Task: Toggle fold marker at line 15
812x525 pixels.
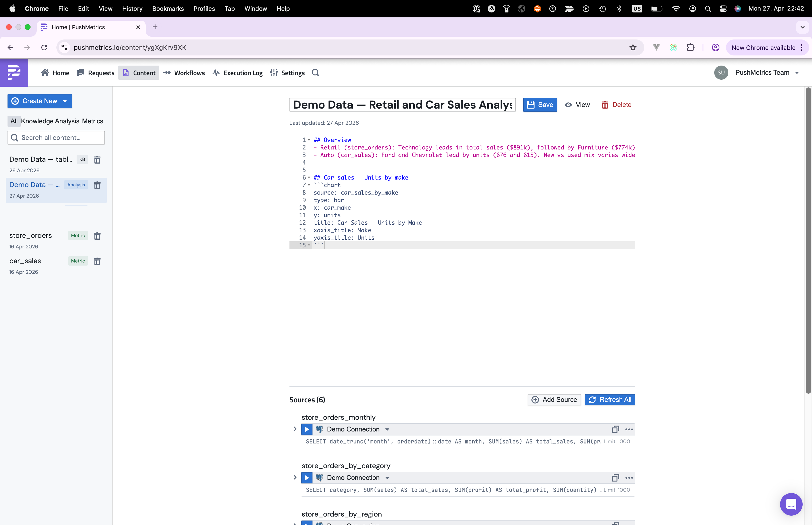Action: (x=309, y=245)
